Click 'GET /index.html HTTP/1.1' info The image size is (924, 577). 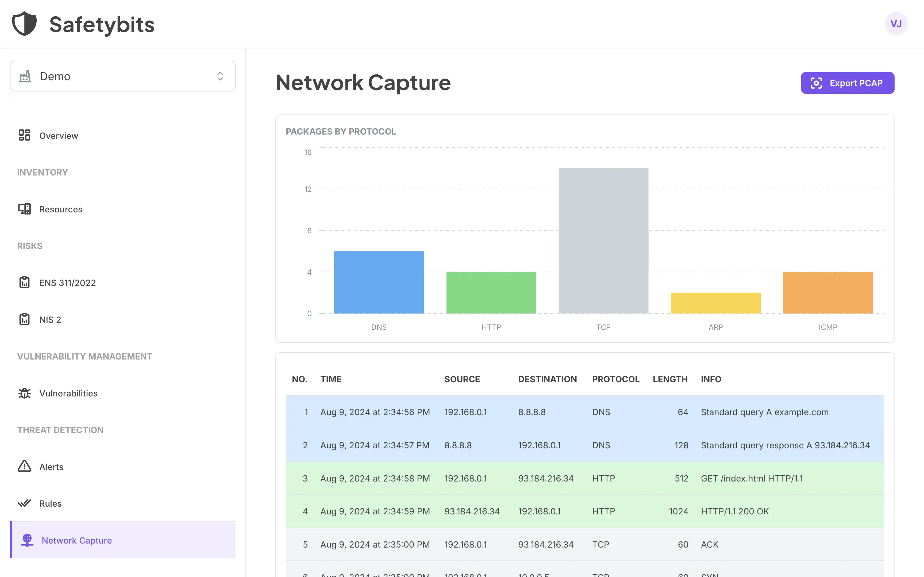[752, 479]
